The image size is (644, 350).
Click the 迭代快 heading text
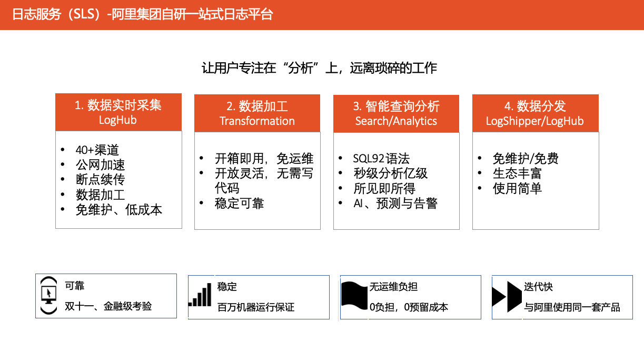point(538,287)
